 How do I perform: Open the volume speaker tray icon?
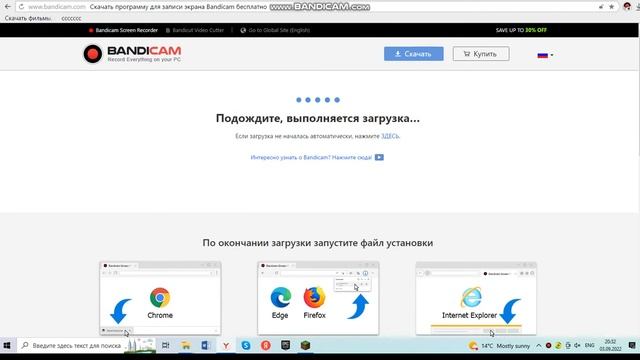click(x=578, y=346)
